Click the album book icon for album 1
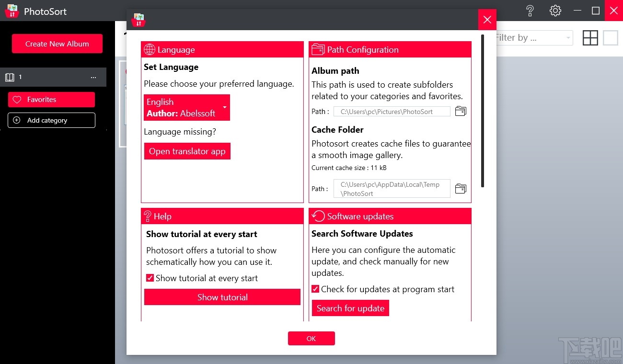 coord(10,77)
